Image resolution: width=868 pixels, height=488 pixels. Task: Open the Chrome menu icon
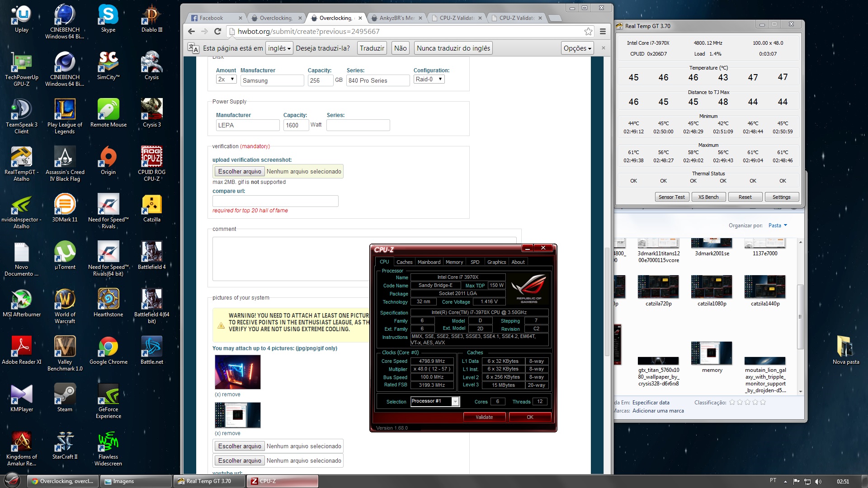(603, 31)
